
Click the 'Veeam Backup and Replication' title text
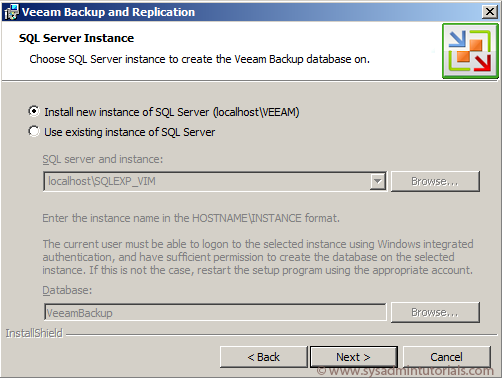pyautogui.click(x=108, y=12)
